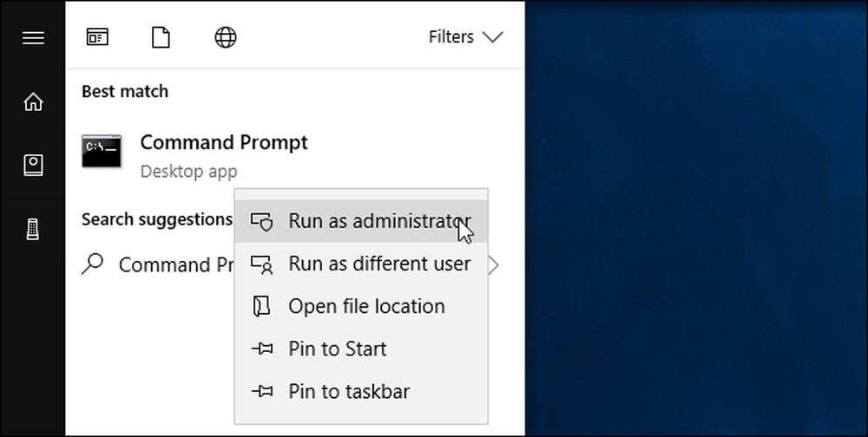Open the Cortana Notebook icon
This screenshot has width=868, height=437.
(33, 166)
